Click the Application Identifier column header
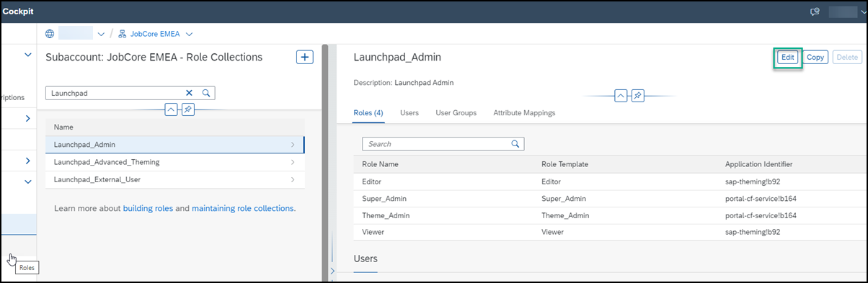The image size is (868, 283). tap(759, 164)
